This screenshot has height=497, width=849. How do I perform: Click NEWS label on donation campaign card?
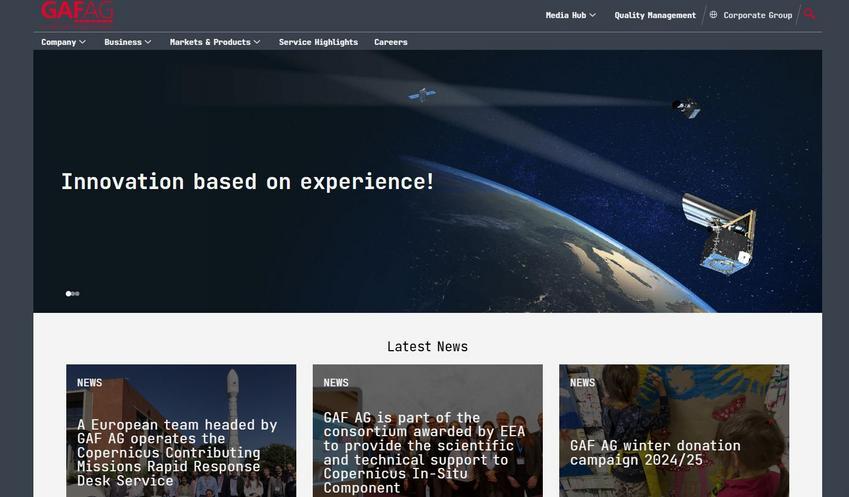pos(582,382)
